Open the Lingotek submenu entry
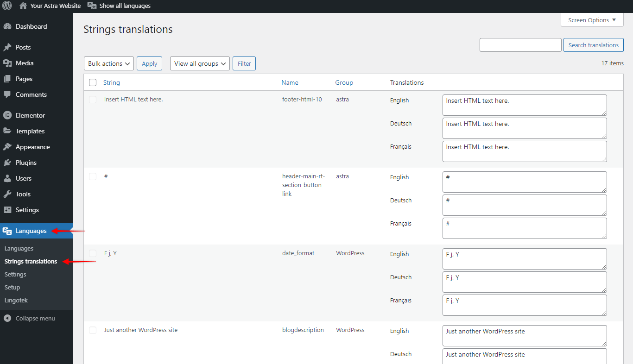This screenshot has width=633, height=364. tap(16, 300)
